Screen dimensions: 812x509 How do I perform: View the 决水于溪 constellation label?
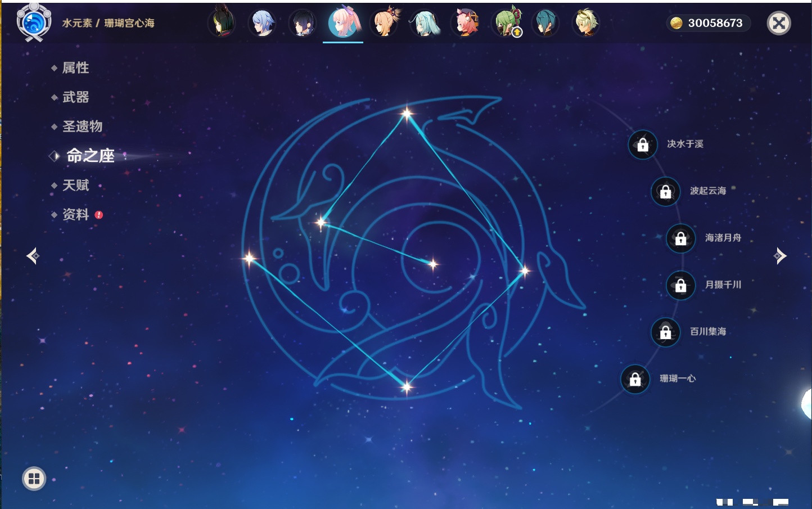(x=685, y=144)
